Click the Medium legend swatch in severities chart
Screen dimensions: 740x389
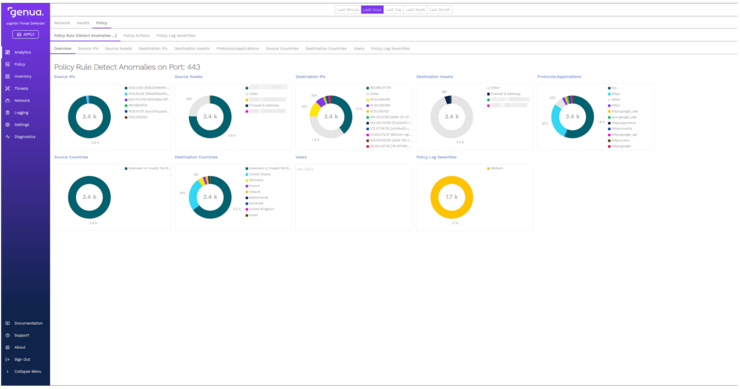[488, 169]
